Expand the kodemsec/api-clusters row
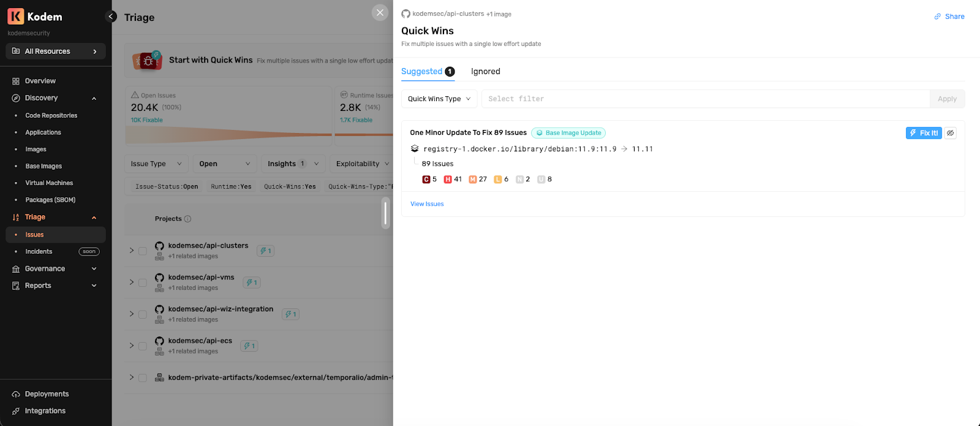The image size is (980, 426). pyautogui.click(x=131, y=251)
